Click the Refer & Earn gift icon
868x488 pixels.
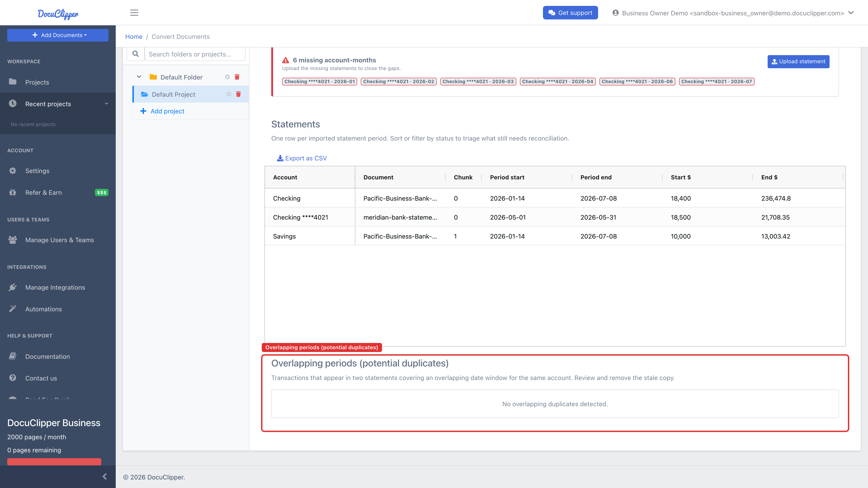click(x=12, y=192)
